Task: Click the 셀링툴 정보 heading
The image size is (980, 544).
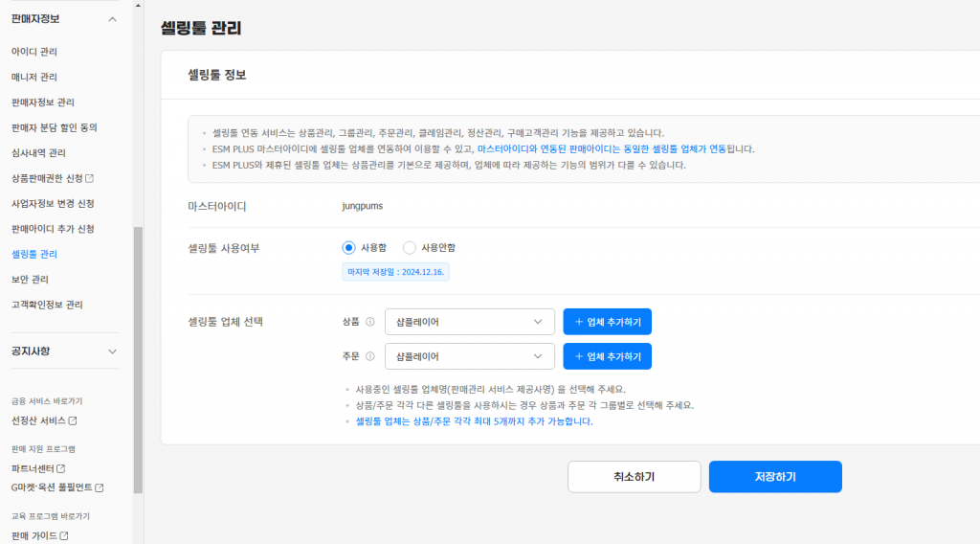Action: tap(217, 75)
